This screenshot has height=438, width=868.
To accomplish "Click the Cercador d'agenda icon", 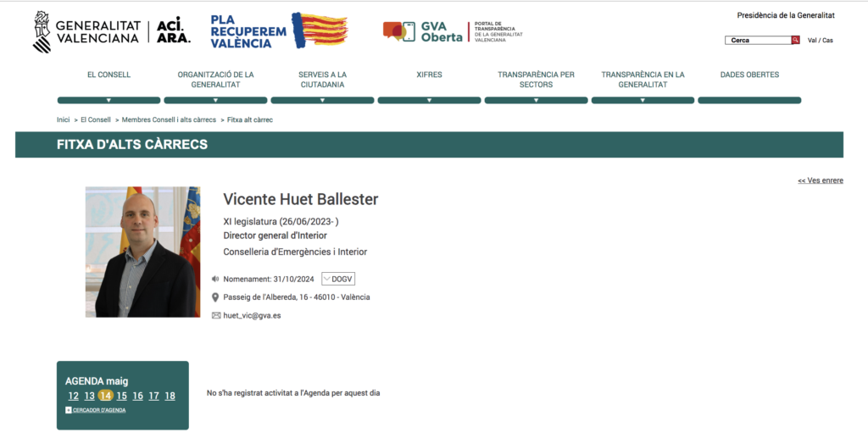I will point(69,410).
